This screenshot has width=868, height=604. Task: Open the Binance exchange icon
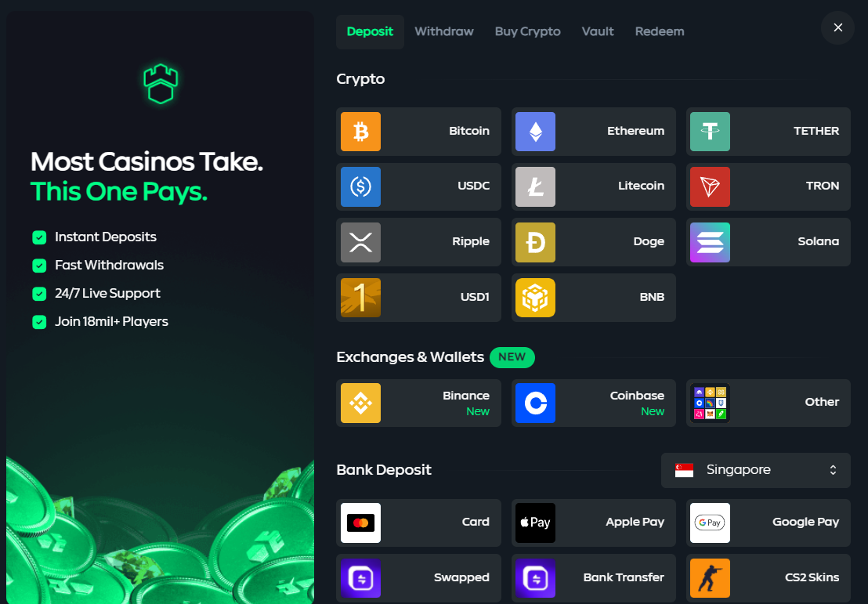360,403
